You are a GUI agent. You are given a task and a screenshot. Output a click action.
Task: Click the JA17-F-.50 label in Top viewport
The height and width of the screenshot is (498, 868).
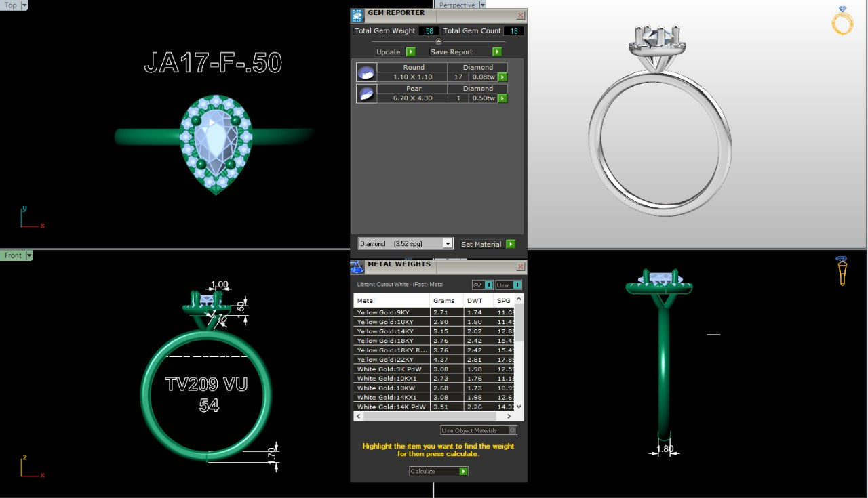[x=213, y=63]
